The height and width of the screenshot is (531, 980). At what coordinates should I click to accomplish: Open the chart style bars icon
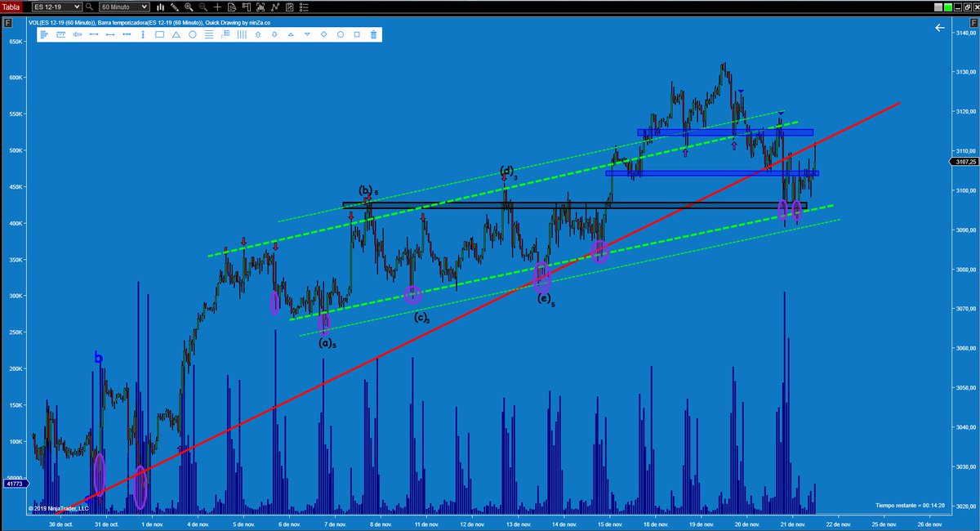160,7
